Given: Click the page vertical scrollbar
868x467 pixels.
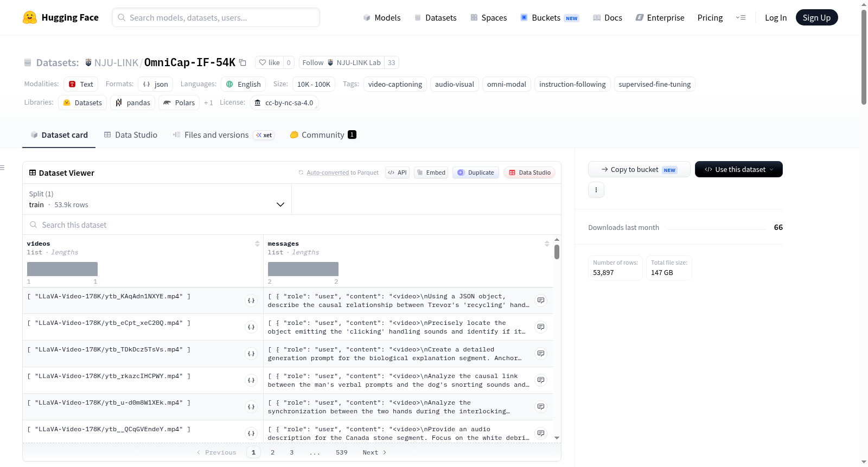Looking at the screenshot, I should tap(864, 57).
